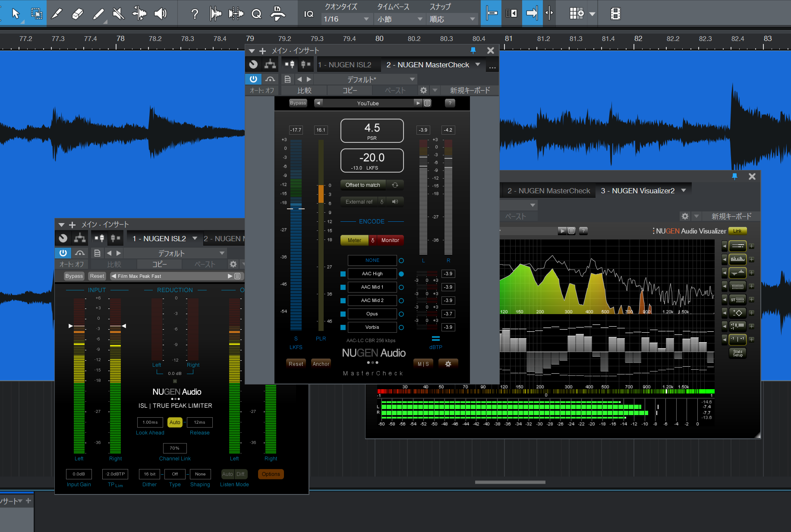Open the MasterCheck help question mark

450,103
